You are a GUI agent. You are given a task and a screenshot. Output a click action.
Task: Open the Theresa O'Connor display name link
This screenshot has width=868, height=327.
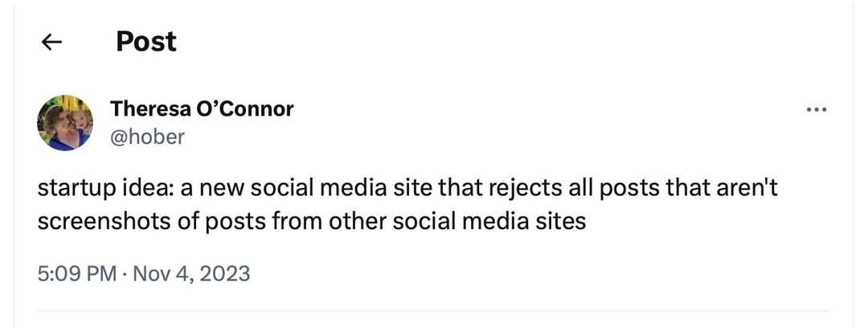click(202, 108)
